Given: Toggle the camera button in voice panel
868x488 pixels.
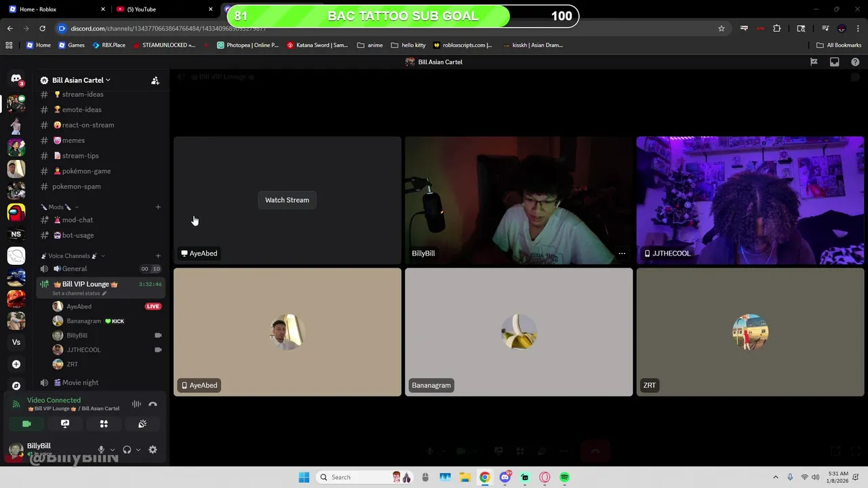Looking at the screenshot, I should pos(26,424).
